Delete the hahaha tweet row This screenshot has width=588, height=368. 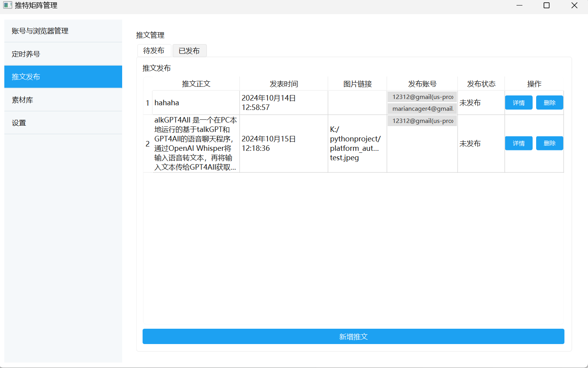click(x=549, y=103)
